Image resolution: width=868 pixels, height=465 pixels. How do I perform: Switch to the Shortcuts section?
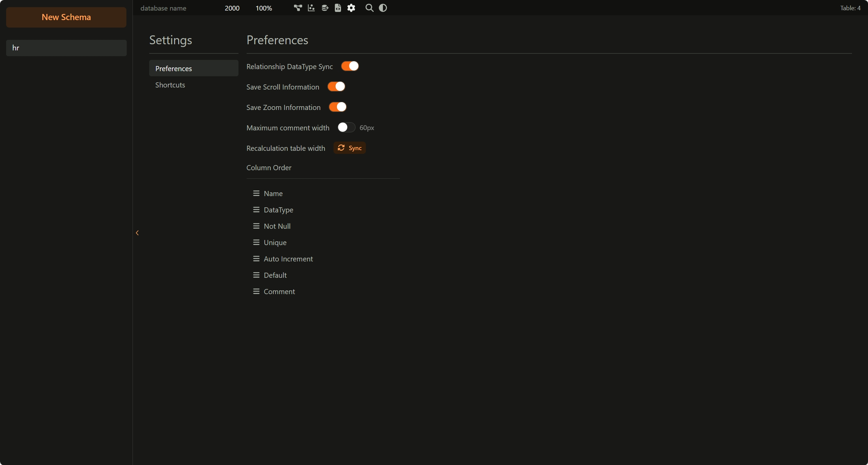170,85
